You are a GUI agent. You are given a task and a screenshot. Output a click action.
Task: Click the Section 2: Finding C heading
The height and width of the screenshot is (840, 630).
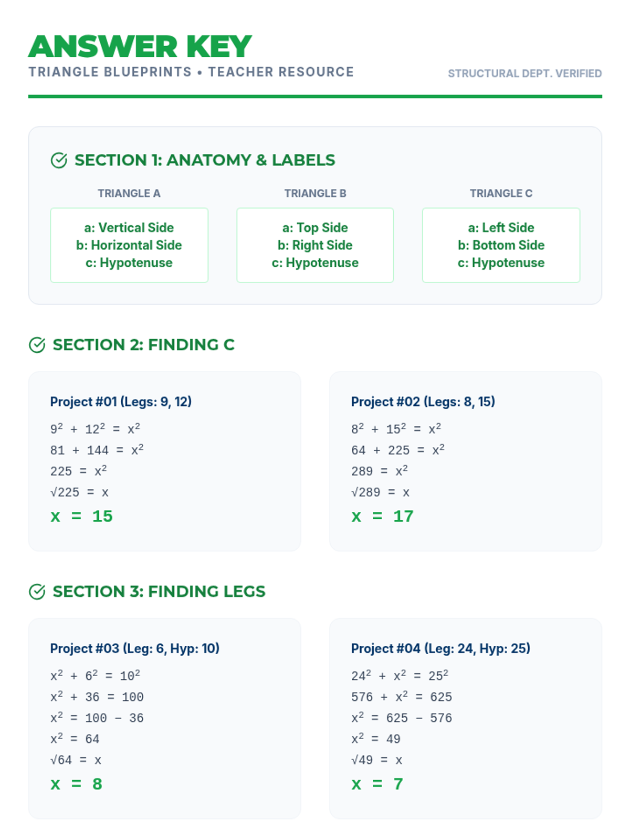coord(143,345)
